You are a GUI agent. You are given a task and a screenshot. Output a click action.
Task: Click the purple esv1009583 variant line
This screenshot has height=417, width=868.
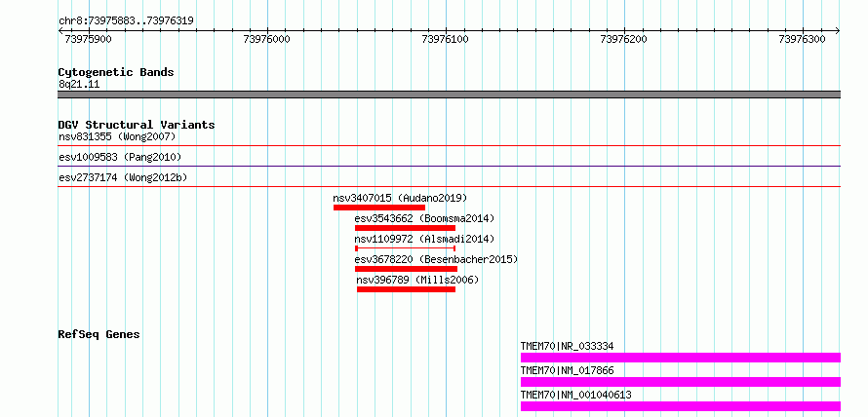click(x=449, y=166)
